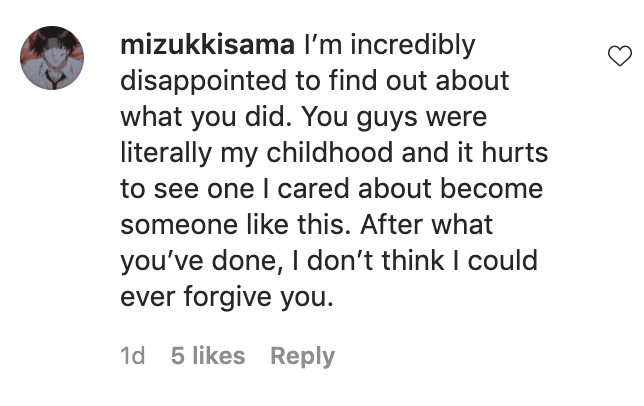View the 5 likes list
The image size is (644, 406).
[208, 356]
